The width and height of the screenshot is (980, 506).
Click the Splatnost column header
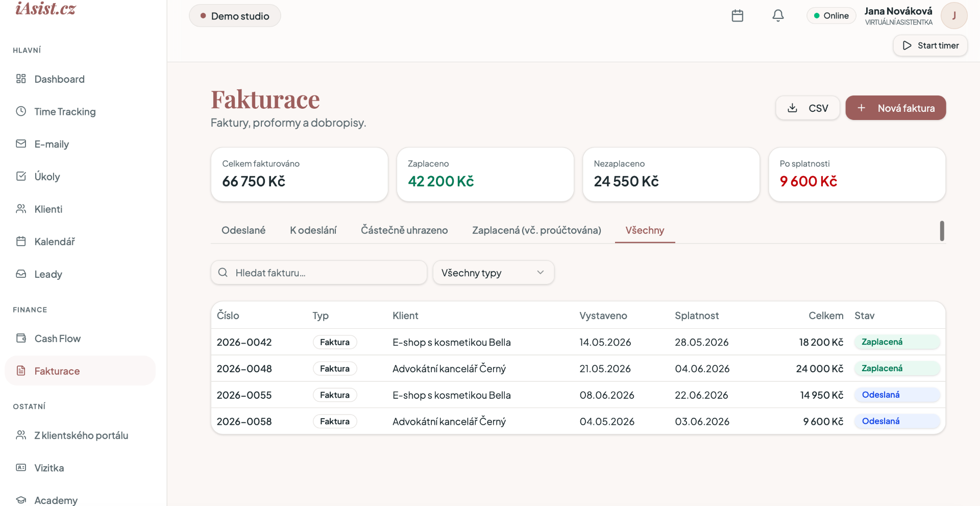[x=697, y=316]
